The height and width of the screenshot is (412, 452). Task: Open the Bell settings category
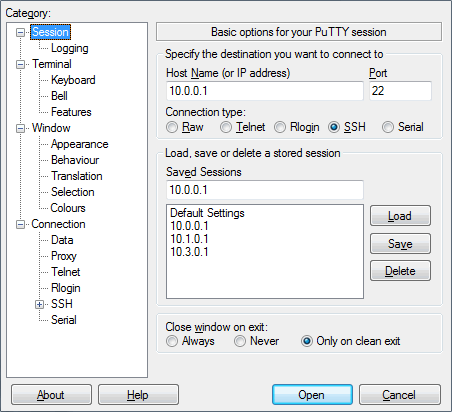tap(59, 96)
